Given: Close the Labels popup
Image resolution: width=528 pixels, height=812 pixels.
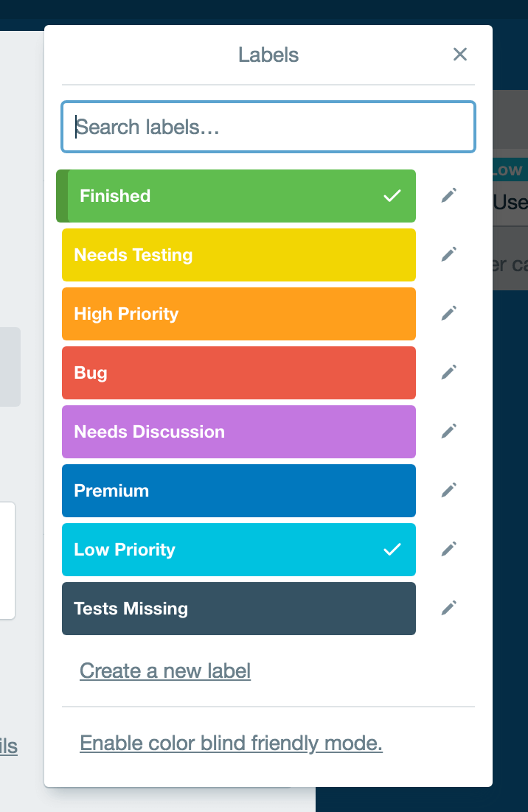Looking at the screenshot, I should [x=460, y=55].
